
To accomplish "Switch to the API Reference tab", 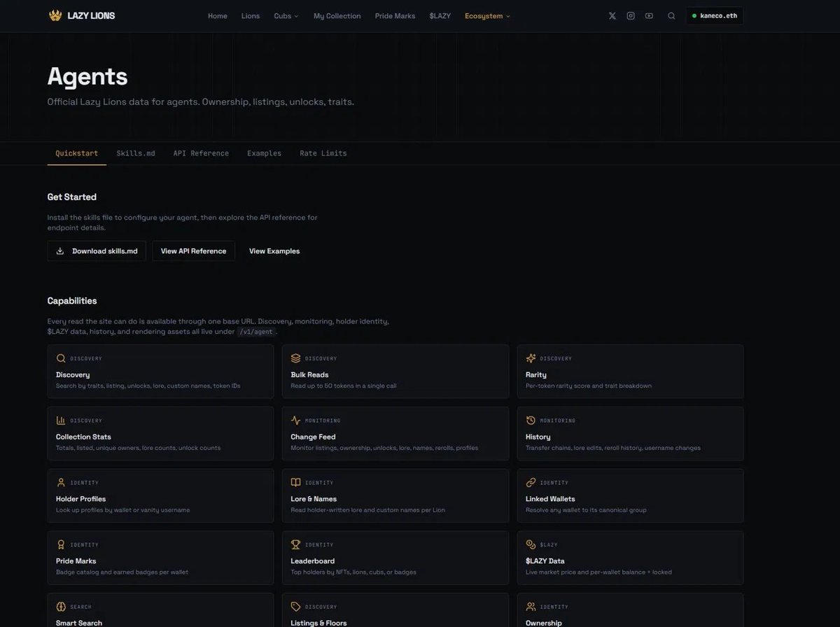I will 201,153.
